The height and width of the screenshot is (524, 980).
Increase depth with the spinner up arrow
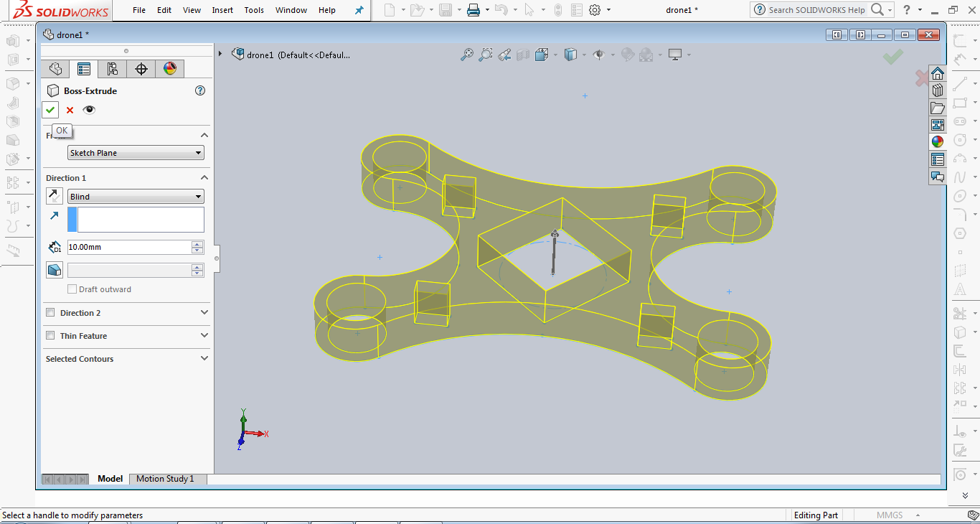(x=197, y=244)
